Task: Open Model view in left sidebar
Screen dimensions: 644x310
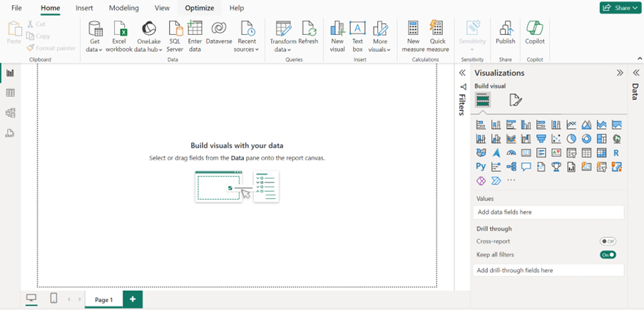Action: click(10, 113)
